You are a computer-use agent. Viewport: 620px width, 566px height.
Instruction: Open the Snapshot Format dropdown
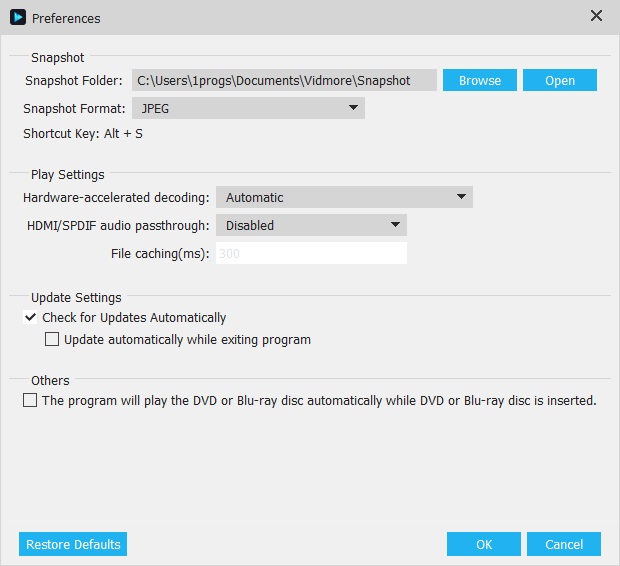click(x=247, y=108)
